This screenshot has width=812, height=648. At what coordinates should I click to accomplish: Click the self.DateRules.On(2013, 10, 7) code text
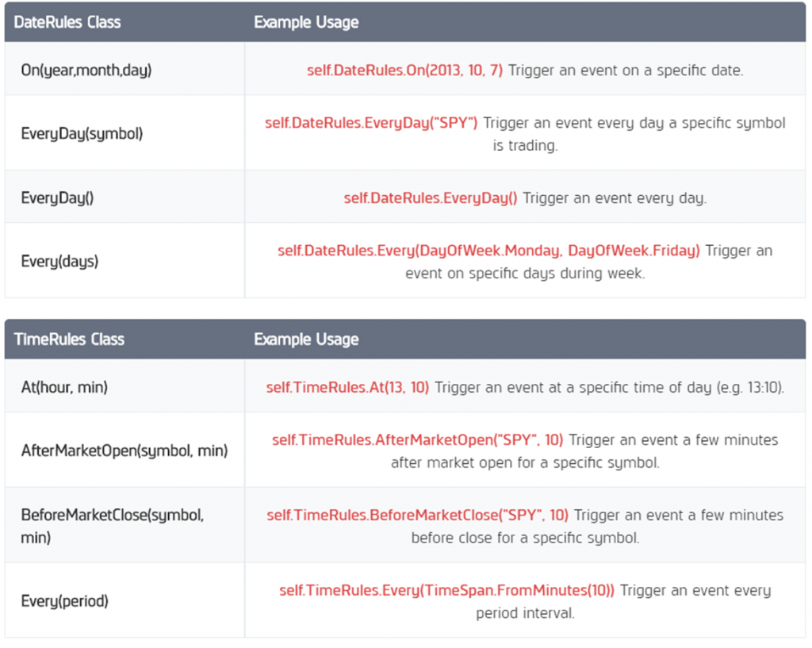point(404,70)
